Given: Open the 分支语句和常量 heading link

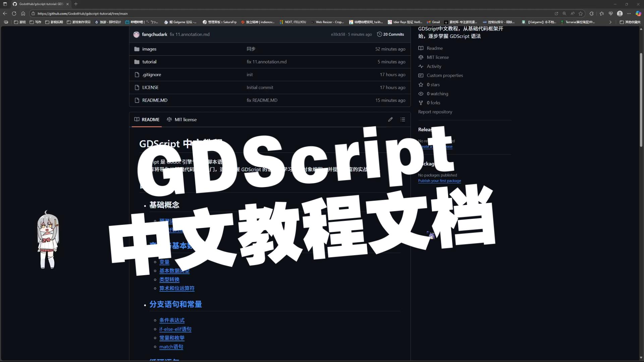Looking at the screenshot, I should coord(176,304).
